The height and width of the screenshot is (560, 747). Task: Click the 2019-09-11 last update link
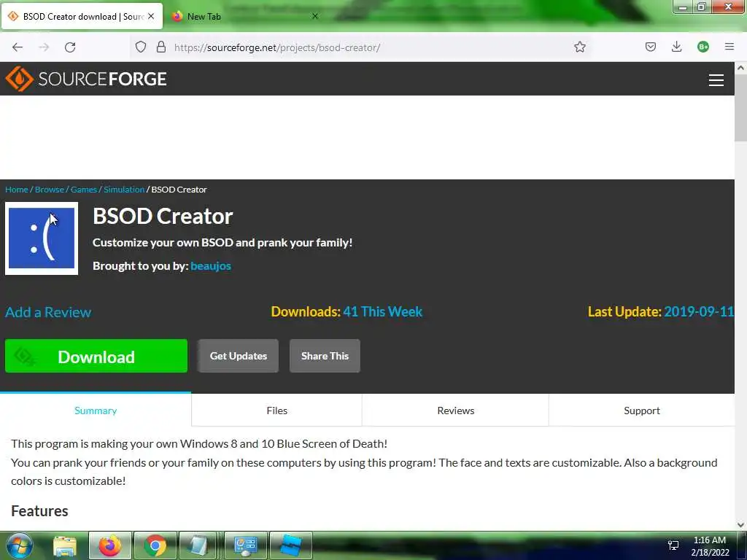(x=699, y=311)
